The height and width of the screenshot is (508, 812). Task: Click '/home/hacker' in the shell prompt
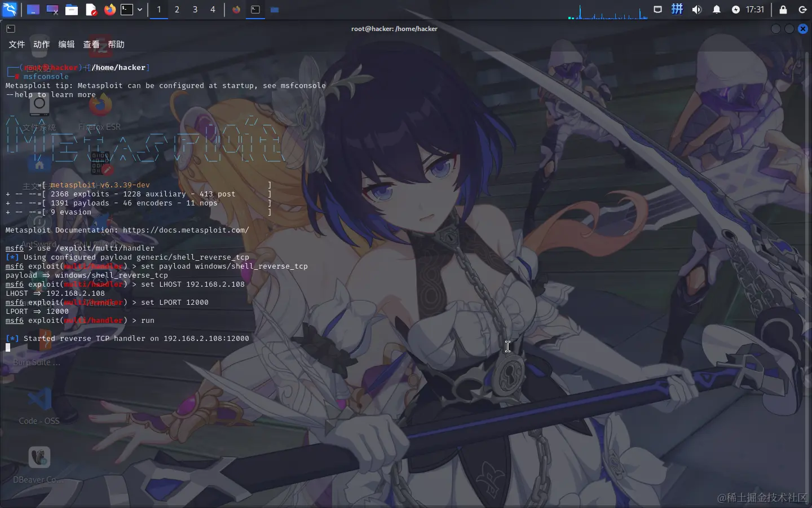click(118, 68)
